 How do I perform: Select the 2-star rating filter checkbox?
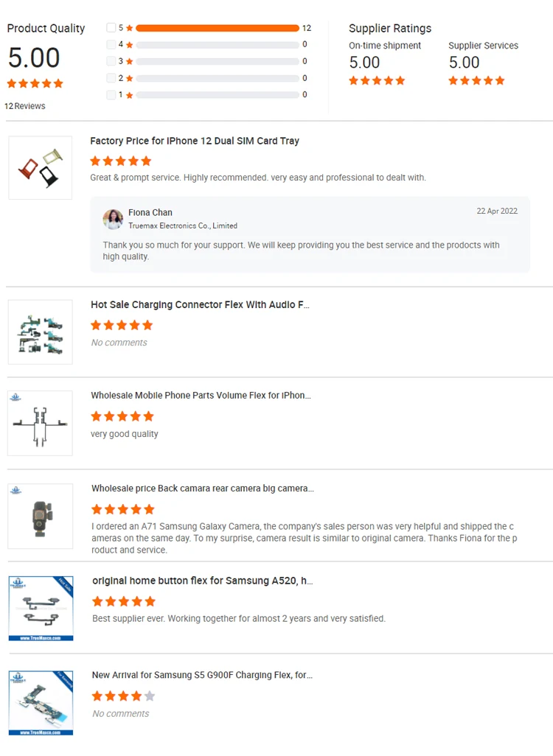click(x=111, y=78)
